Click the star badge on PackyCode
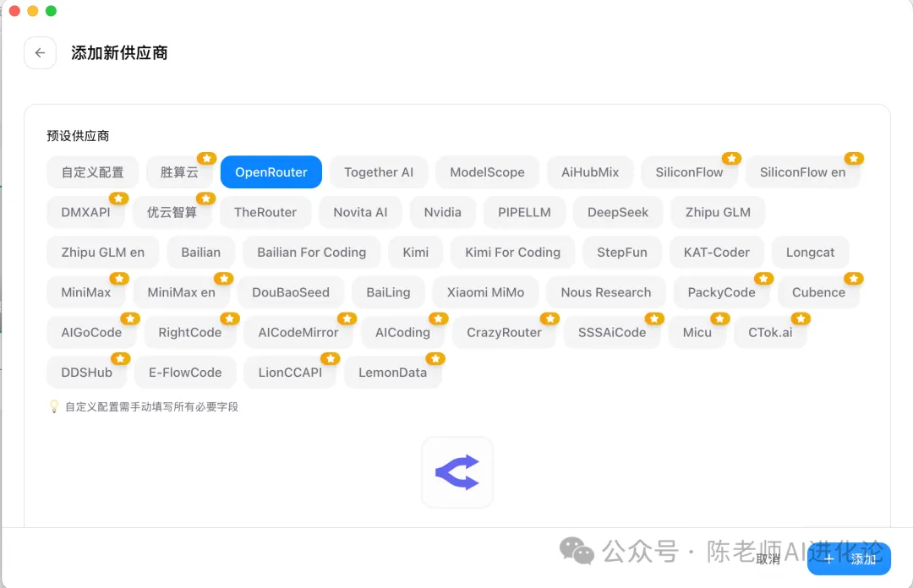Viewport: 913px width, 588px height. click(x=763, y=278)
